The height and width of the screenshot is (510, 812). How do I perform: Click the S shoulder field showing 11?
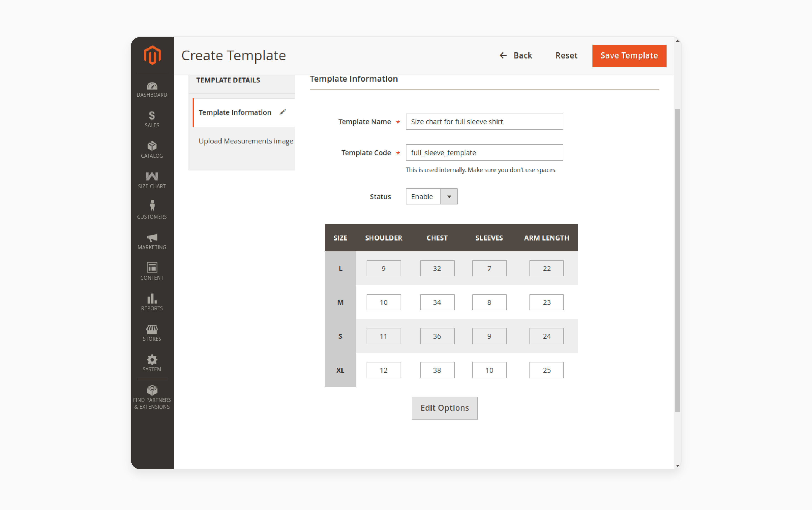(x=383, y=336)
